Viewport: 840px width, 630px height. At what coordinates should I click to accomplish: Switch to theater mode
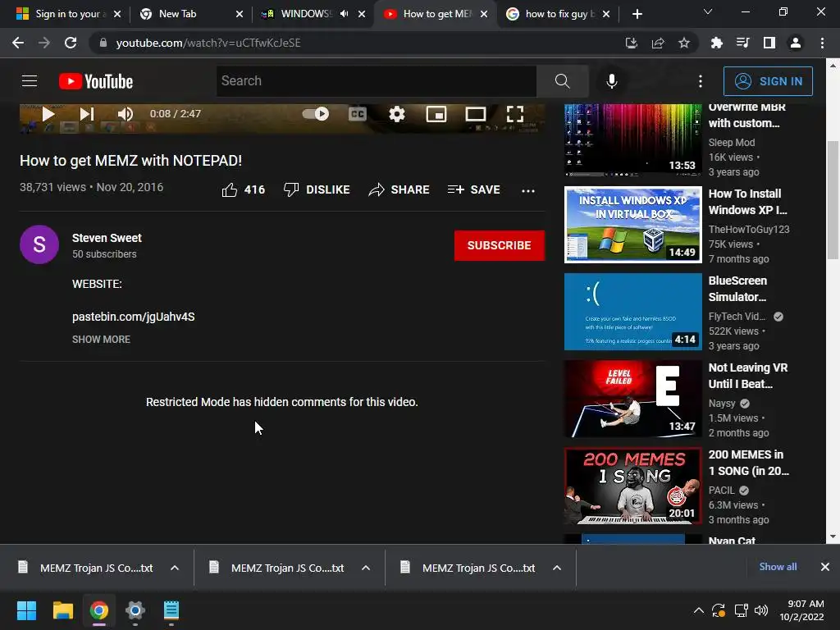[x=475, y=113]
